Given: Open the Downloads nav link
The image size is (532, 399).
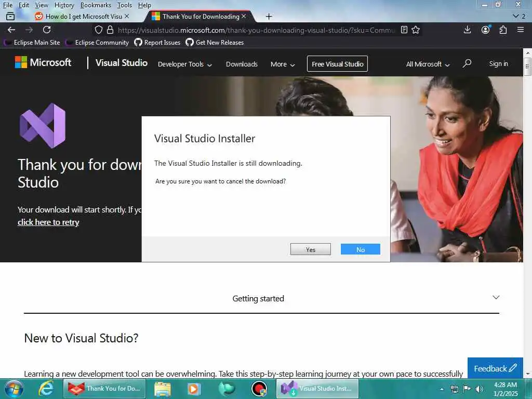Looking at the screenshot, I should click(x=242, y=64).
